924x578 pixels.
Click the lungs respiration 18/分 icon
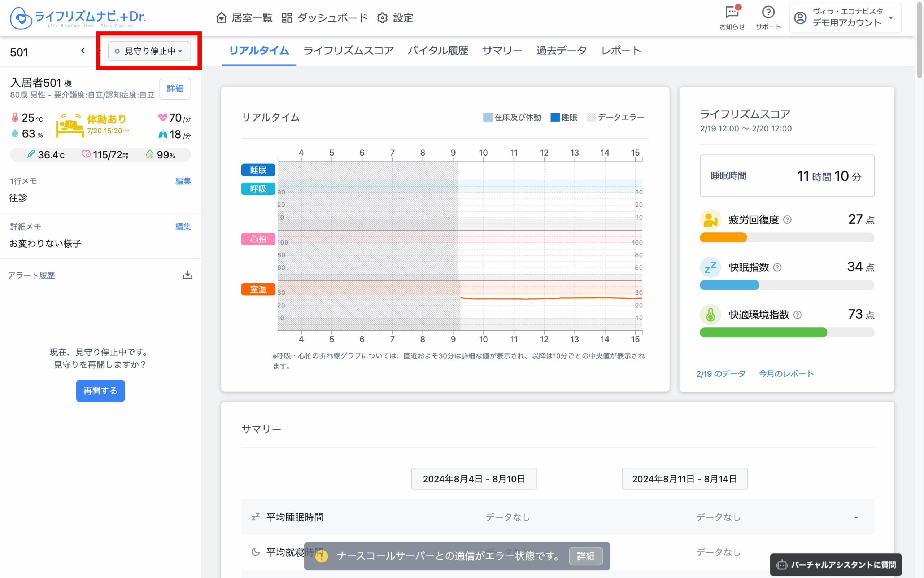162,134
